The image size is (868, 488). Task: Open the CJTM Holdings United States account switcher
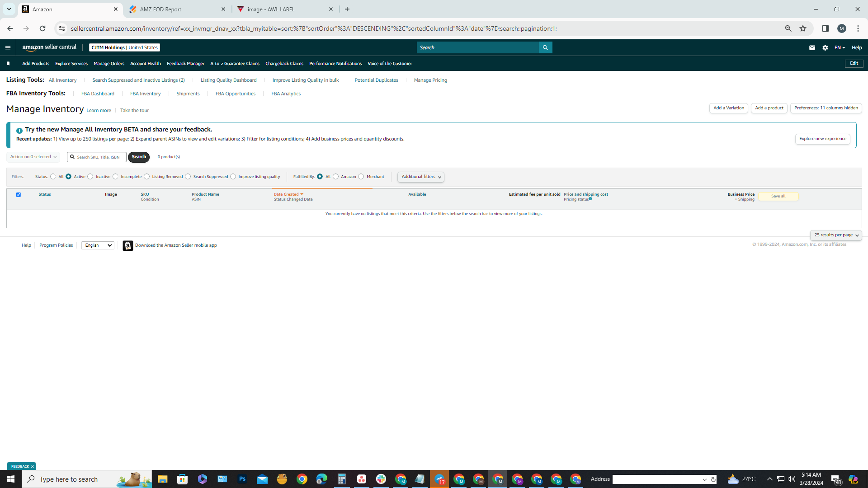pos(124,47)
